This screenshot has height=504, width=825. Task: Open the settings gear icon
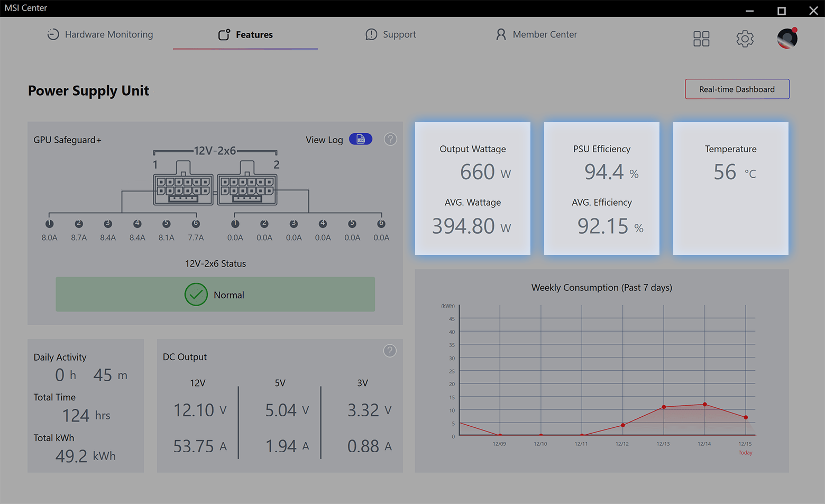click(745, 39)
